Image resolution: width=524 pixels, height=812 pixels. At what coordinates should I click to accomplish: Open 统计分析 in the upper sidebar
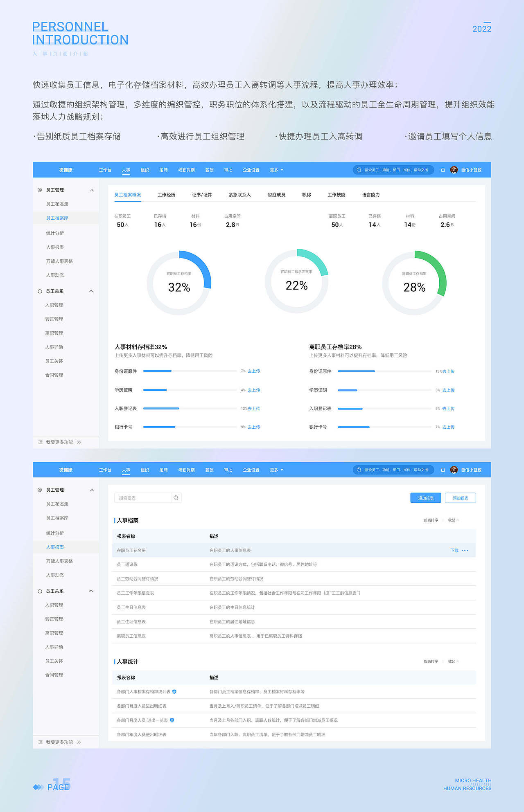coord(55,233)
